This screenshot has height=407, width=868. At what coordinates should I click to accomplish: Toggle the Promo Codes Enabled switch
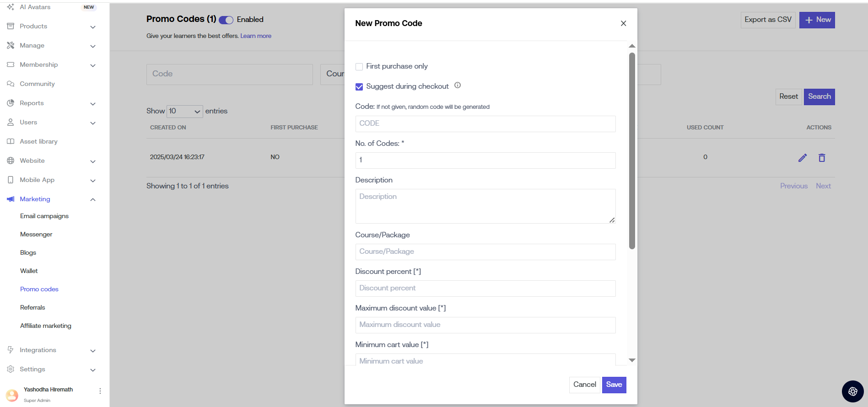click(x=226, y=20)
